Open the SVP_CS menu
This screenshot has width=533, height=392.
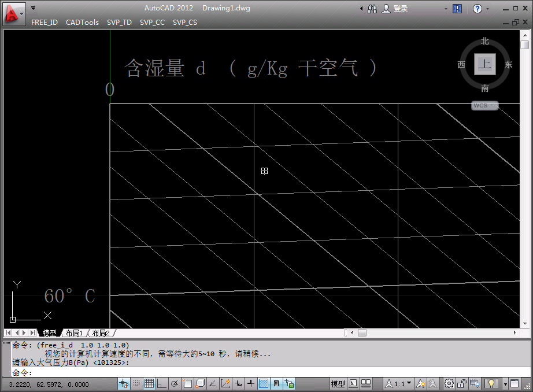pyautogui.click(x=185, y=23)
